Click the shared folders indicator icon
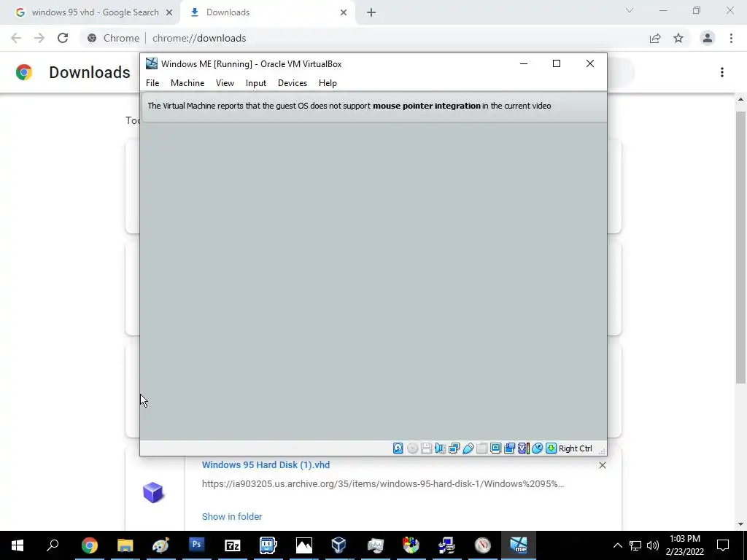747x560 pixels. (481, 448)
